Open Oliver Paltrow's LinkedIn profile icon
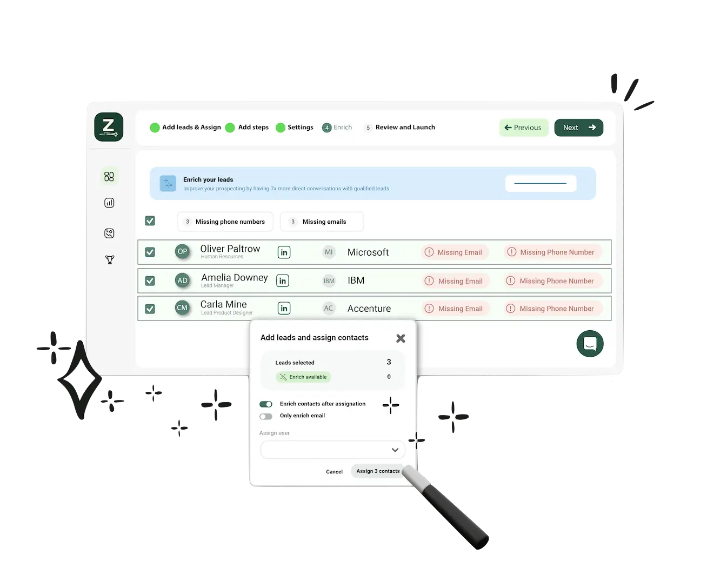Image resolution: width=707 pixels, height=588 pixels. (x=284, y=252)
